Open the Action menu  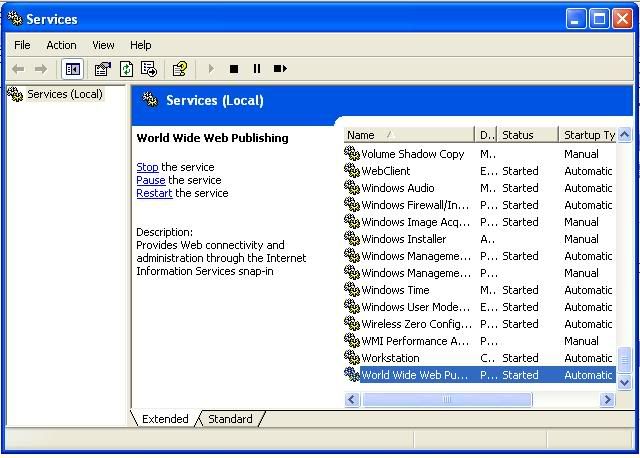click(61, 45)
